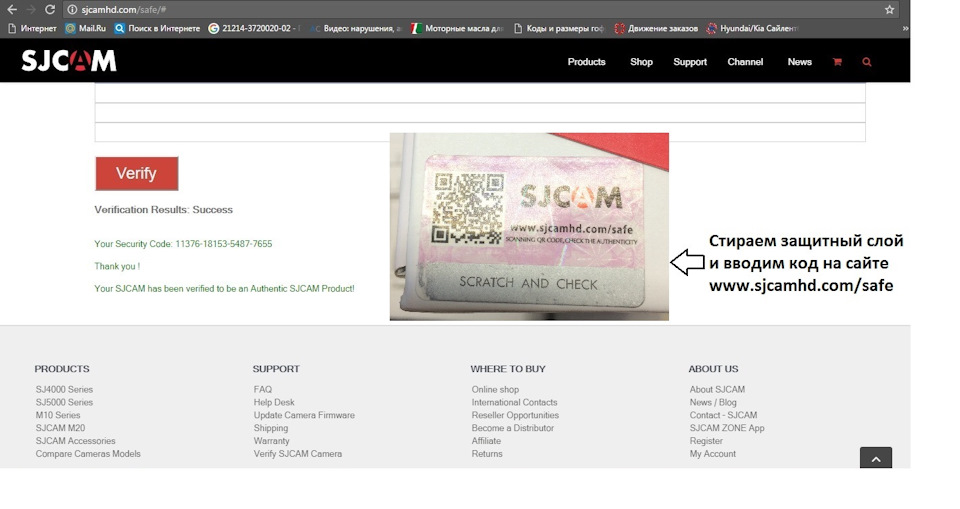This screenshot has height=509, width=960.
Task: Open the Support menu
Action: point(690,62)
